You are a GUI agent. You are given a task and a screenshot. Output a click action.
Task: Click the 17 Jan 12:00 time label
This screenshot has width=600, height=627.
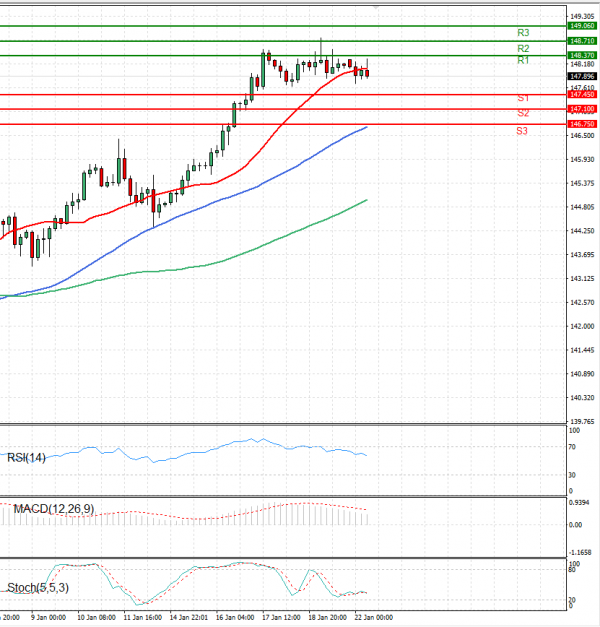(282, 618)
